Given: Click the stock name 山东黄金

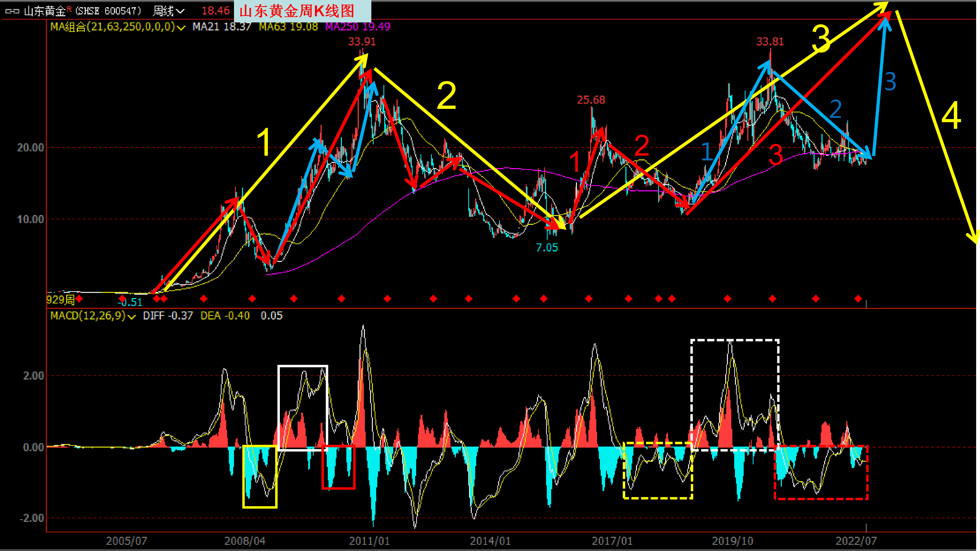Looking at the screenshot, I should 45,11.
